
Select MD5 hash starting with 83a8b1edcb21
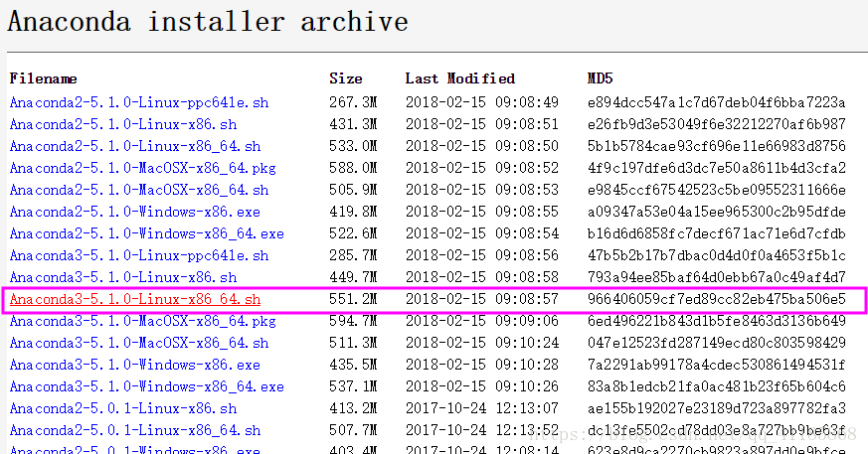(717, 386)
